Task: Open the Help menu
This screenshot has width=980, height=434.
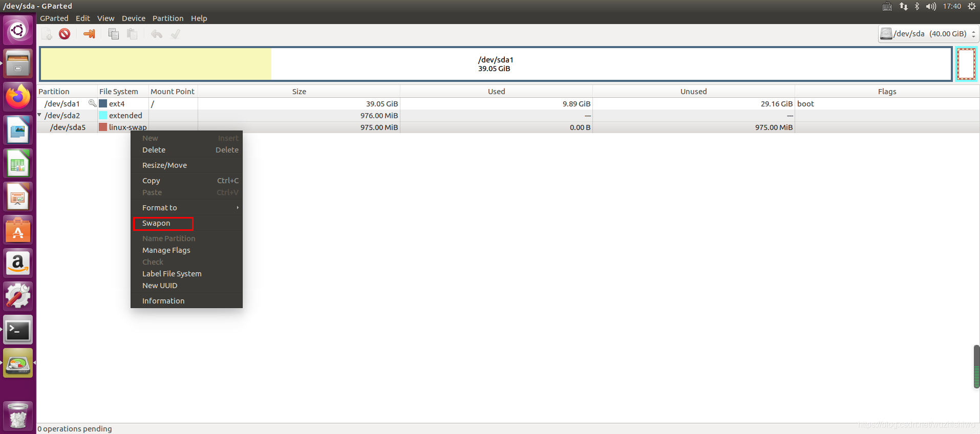Action: coord(199,18)
